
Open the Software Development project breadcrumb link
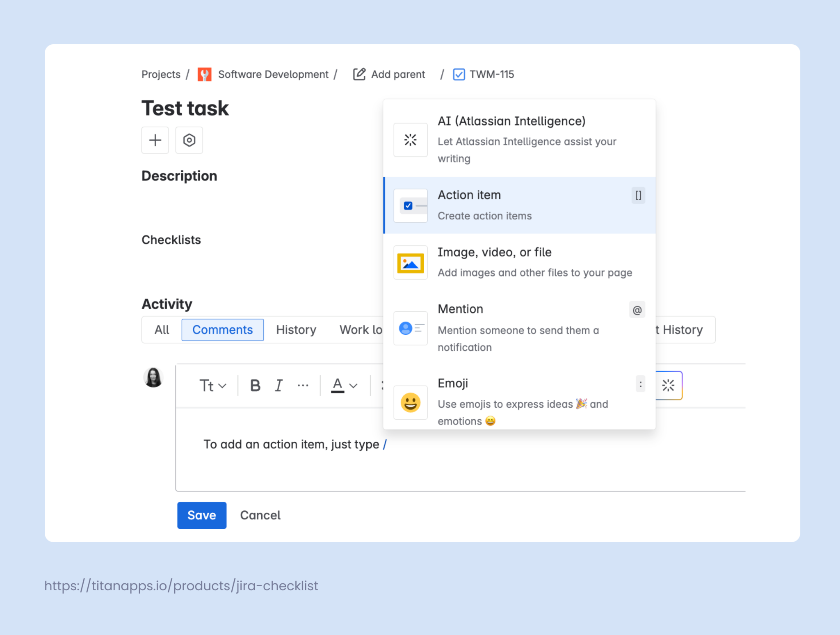coord(272,74)
